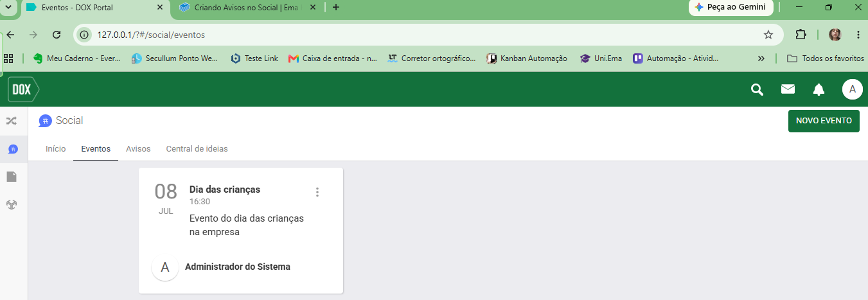Open the cubes sidebar icon
Viewport: 868px width, 300px height.
coord(12,205)
